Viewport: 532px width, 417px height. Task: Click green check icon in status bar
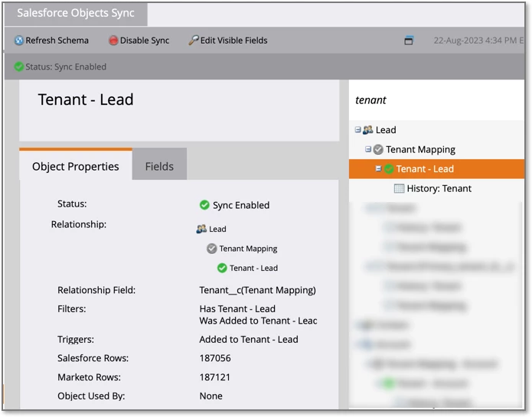point(19,67)
